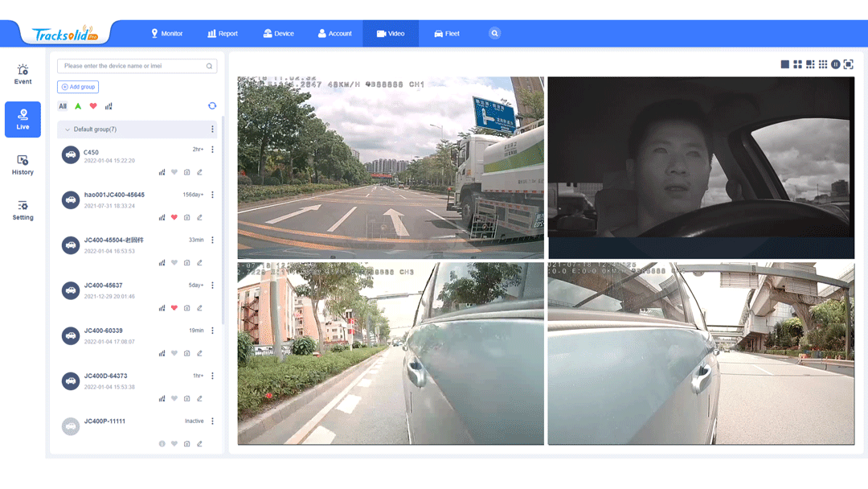The height and width of the screenshot is (489, 868).
Task: Select the nine-grid video layout icon
Action: 823,64
